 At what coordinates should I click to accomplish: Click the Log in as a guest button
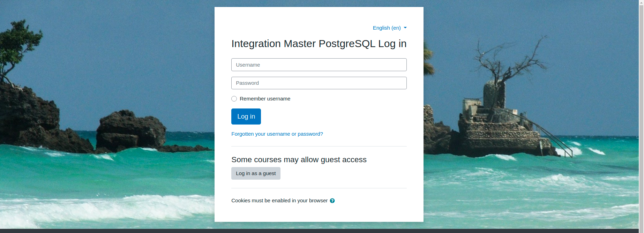click(256, 173)
